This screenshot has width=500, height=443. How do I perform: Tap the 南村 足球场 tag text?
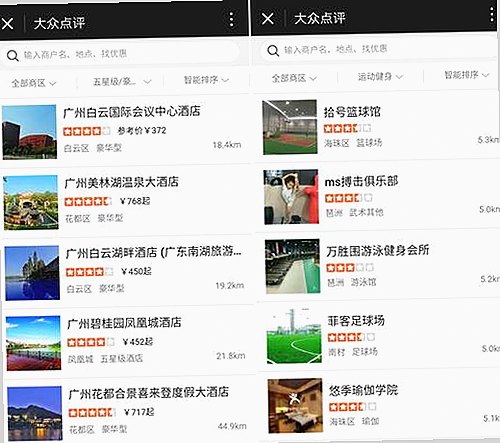(x=353, y=352)
